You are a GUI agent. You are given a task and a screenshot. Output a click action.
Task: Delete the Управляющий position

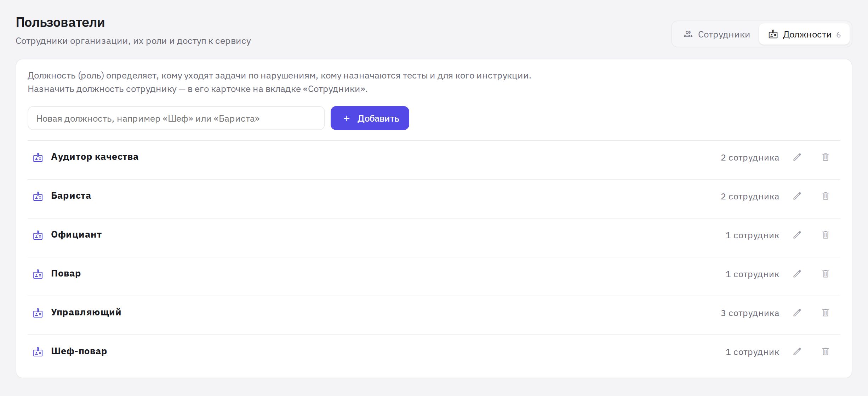click(x=825, y=313)
